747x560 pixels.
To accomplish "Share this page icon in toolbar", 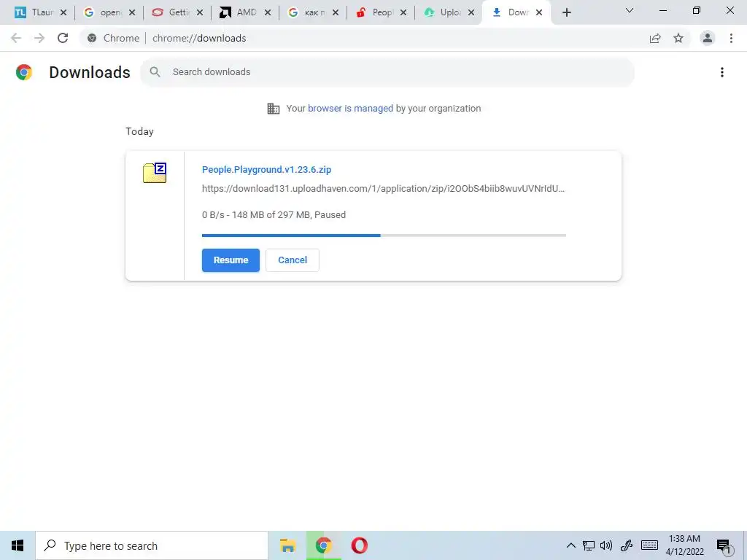I will point(655,38).
